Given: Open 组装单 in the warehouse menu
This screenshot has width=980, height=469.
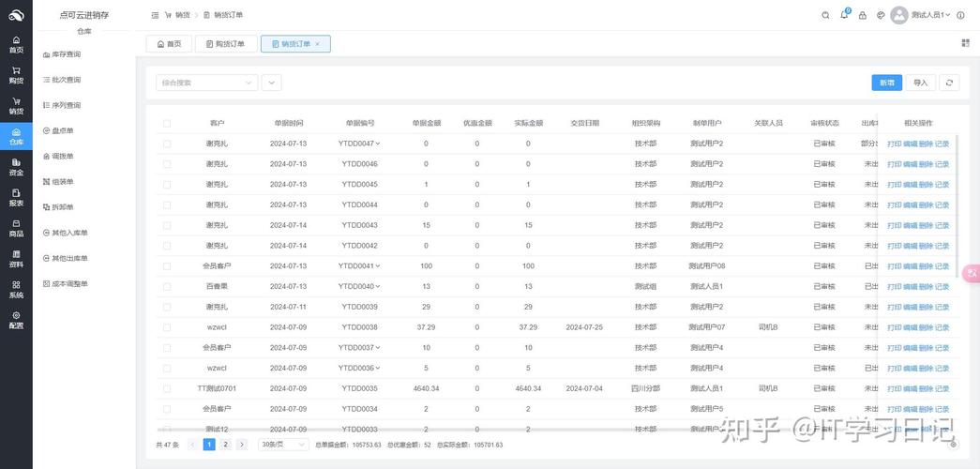Looking at the screenshot, I should (59, 182).
